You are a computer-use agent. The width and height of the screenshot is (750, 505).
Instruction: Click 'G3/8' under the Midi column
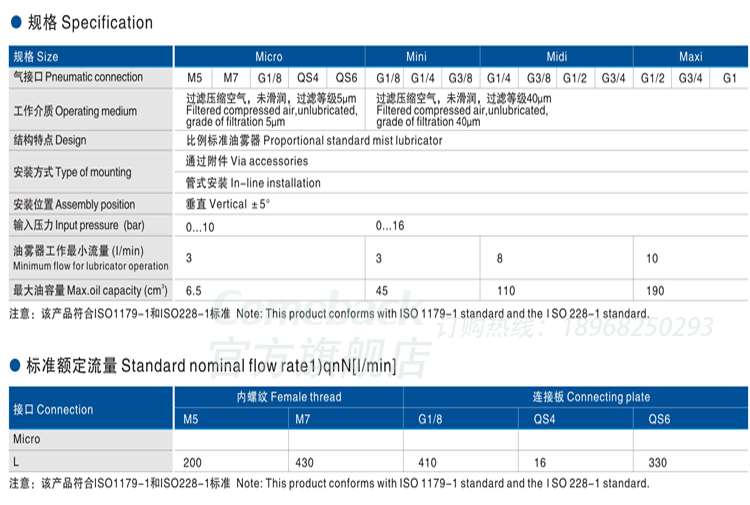tap(539, 77)
